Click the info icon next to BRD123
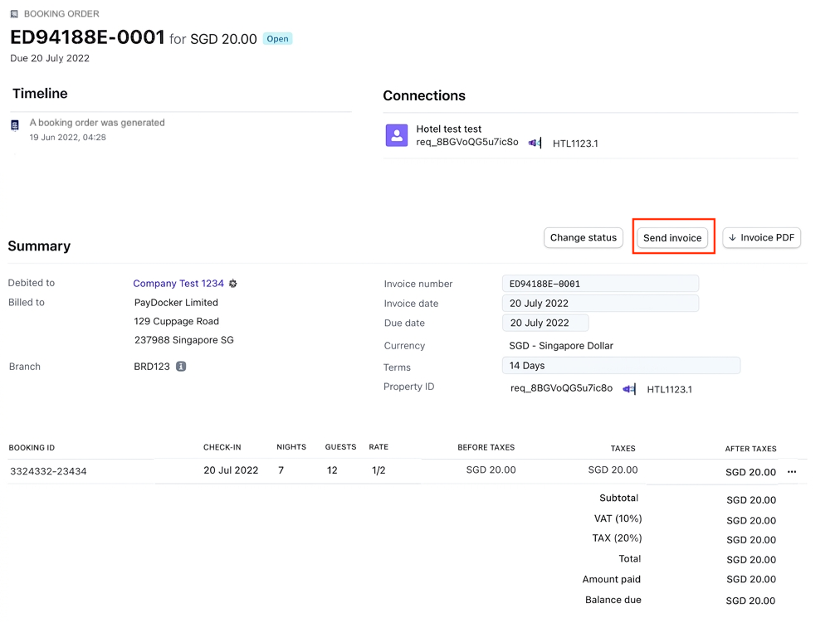This screenshot has width=840, height=623. 181,367
